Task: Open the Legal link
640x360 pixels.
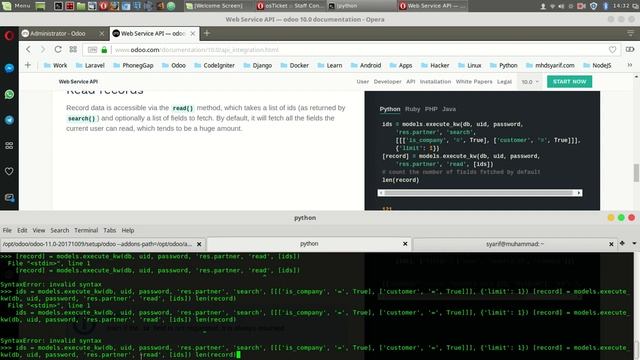Action: coord(504,82)
